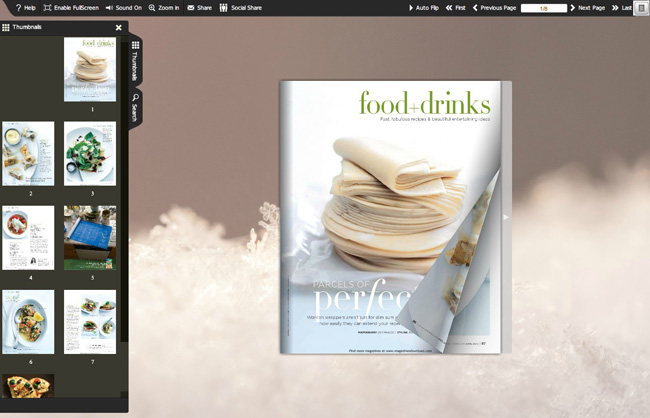Screen dimensions: 650x418
Task: Jump to the Last page
Action: (621, 8)
